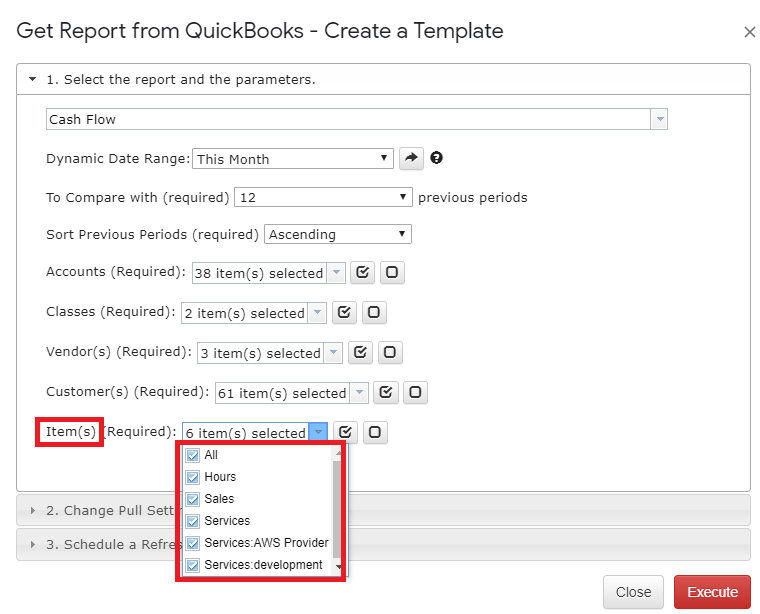The image size is (760, 614).
Task: Click the arrow icon next to Dynamic Date Range
Action: point(411,158)
